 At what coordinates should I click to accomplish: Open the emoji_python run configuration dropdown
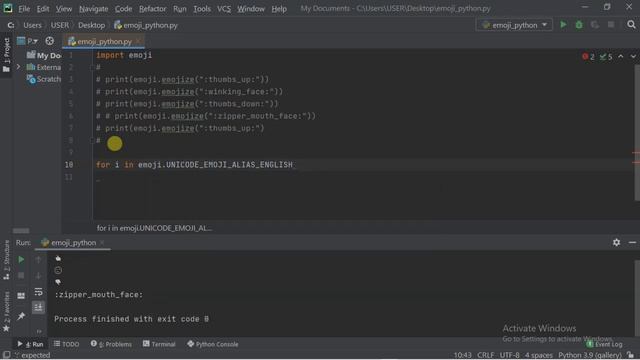514,25
